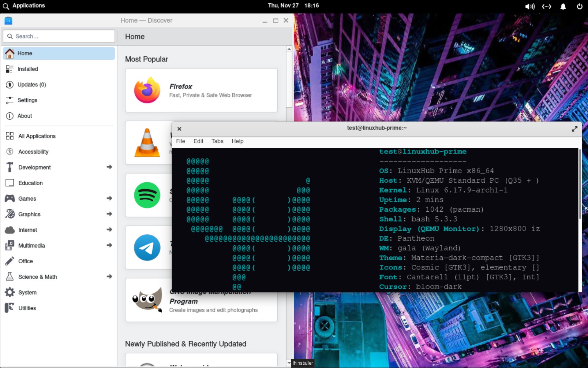Click the Discover scrollbar up arrow

(x=289, y=49)
